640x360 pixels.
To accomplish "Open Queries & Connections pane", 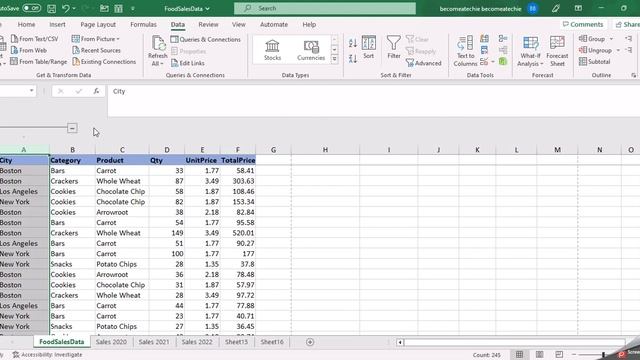I will click(x=206, y=39).
